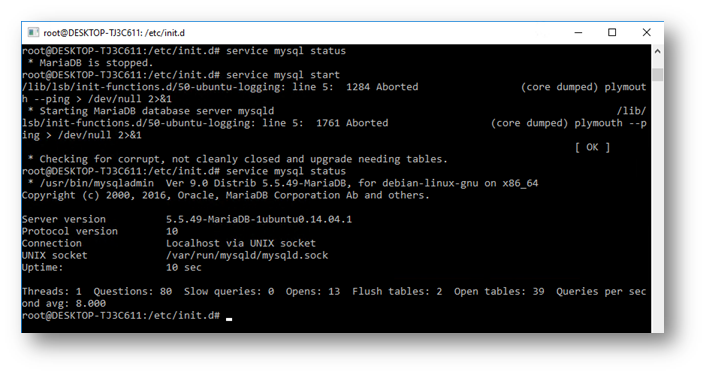The image size is (706, 375).
Task: Click the server version value 5.5.49-MariaDB-1ubuntu0.14.04.1
Action: [x=259, y=219]
